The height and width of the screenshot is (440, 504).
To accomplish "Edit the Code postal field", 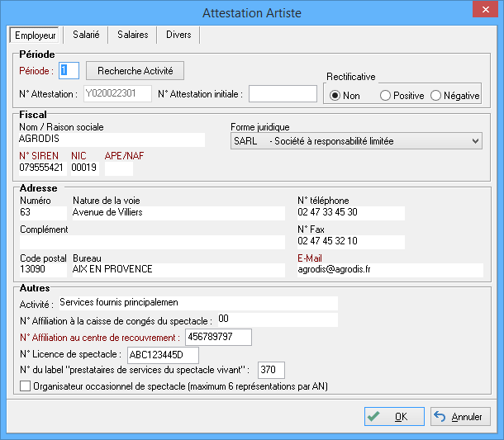I will tap(43, 270).
